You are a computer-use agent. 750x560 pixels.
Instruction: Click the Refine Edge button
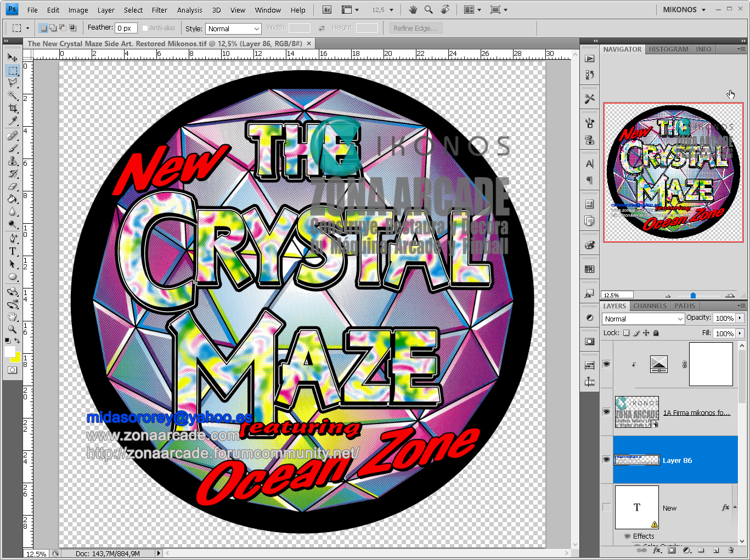tap(415, 28)
